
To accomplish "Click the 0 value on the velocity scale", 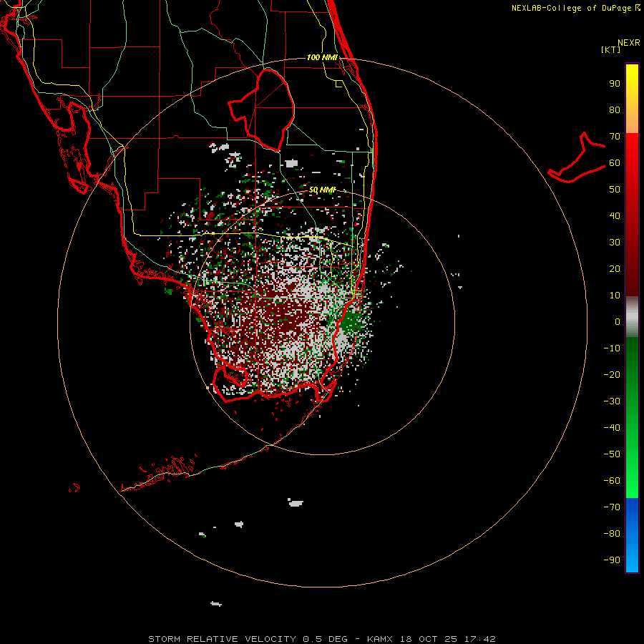I will [618, 322].
